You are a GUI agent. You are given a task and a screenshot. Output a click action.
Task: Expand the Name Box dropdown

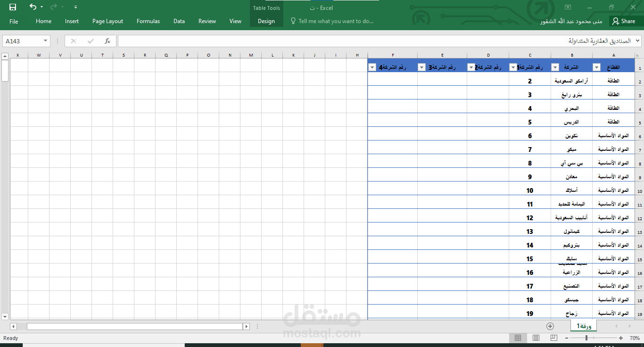(x=45, y=41)
